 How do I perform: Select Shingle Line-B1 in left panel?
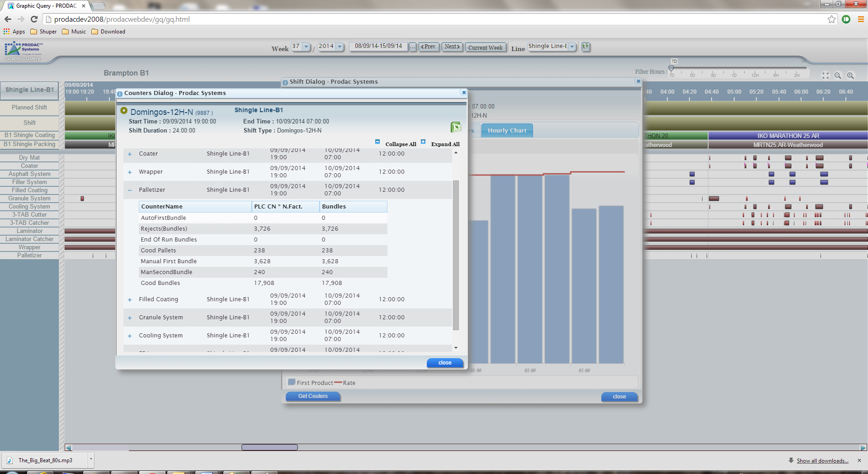29,90
